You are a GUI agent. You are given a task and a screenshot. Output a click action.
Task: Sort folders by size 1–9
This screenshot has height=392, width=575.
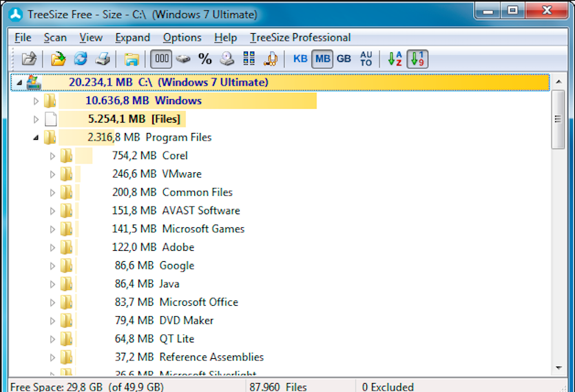417,59
